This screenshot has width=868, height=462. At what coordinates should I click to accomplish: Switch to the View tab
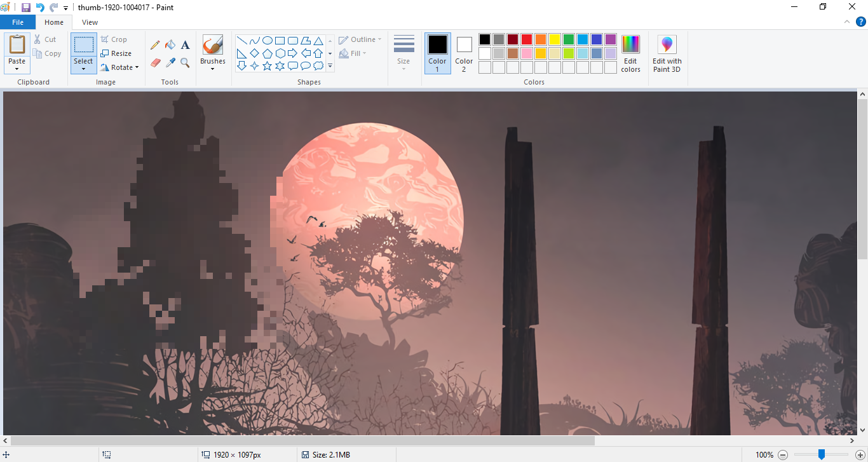tap(90, 22)
